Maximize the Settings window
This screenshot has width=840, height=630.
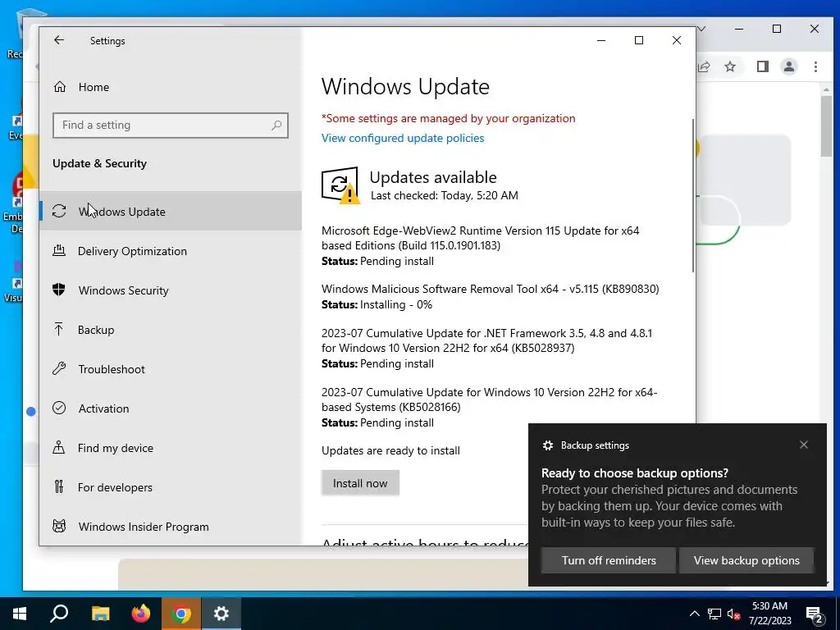tap(638, 40)
